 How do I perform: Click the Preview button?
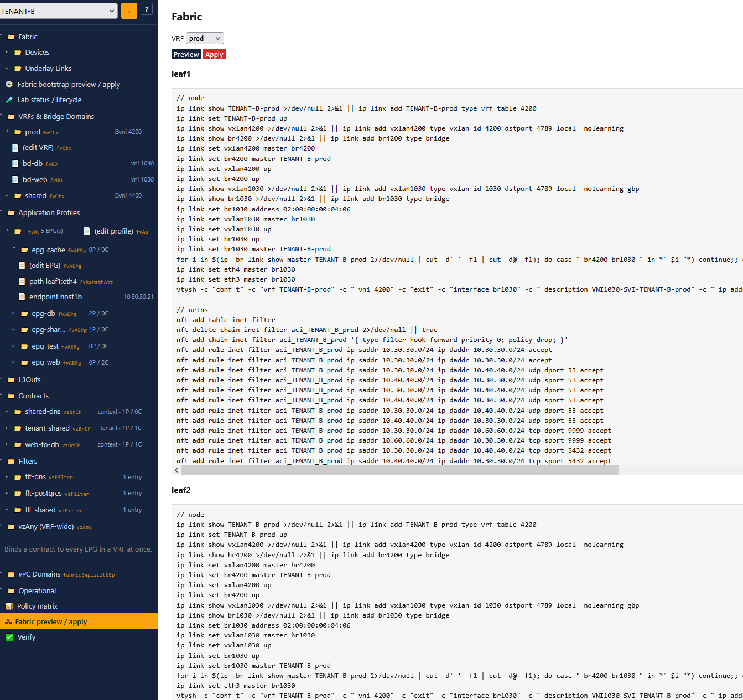tap(186, 54)
